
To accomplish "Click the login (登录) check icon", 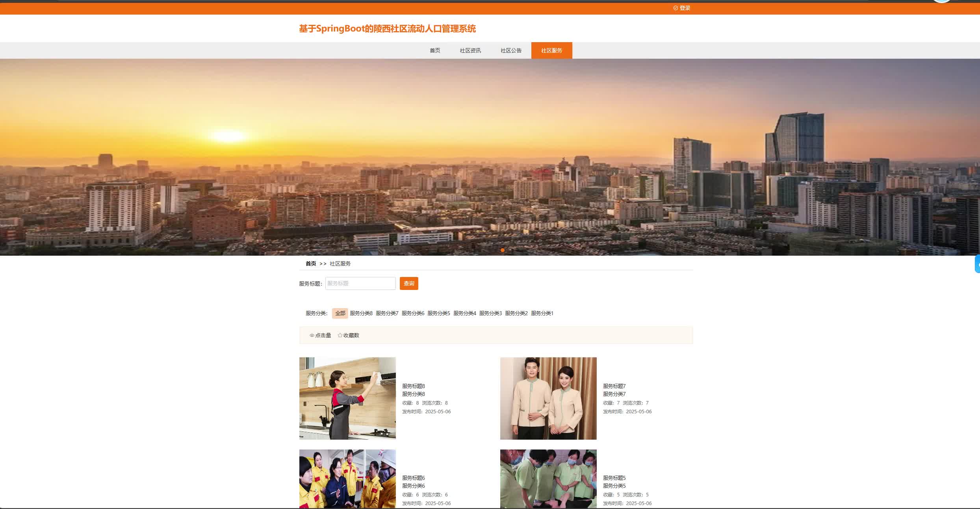I will (676, 8).
